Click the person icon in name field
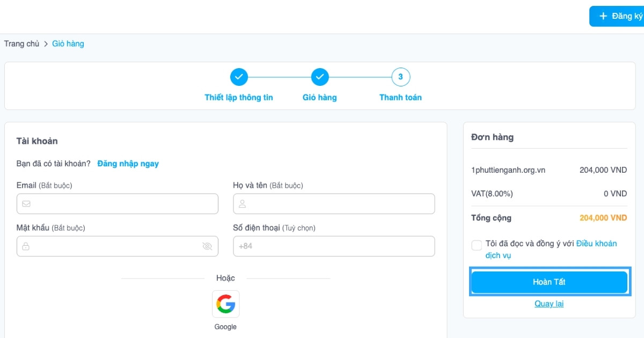The height and width of the screenshot is (338, 644). tap(243, 204)
